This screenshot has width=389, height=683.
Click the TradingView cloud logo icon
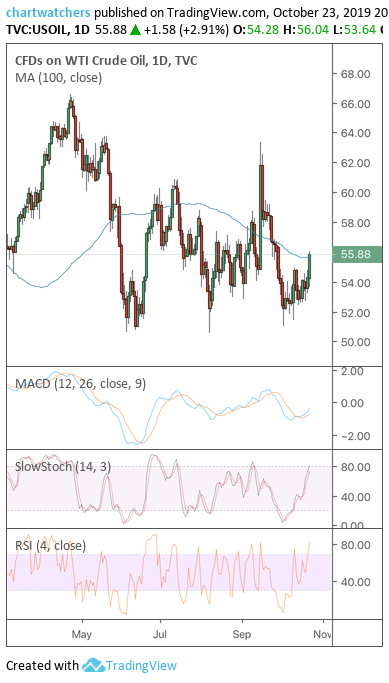tap(93, 666)
